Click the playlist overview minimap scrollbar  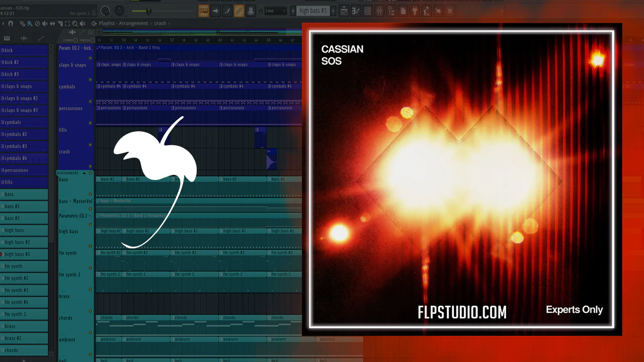click(x=201, y=32)
